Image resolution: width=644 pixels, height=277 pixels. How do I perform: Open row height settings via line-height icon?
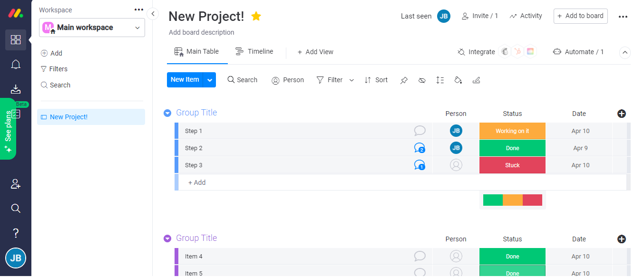(440, 80)
